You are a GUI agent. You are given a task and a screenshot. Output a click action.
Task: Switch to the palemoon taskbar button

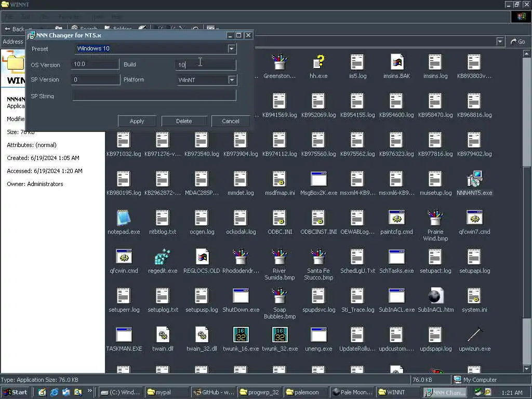click(x=305, y=392)
